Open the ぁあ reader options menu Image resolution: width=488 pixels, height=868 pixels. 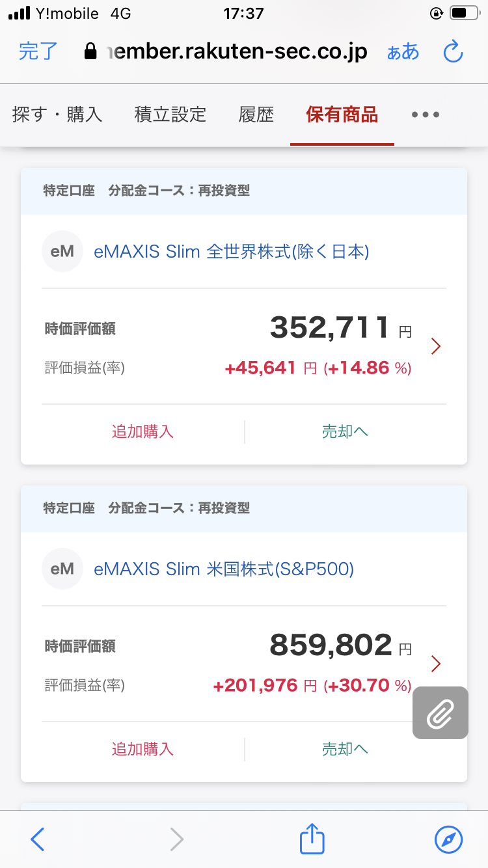(403, 52)
